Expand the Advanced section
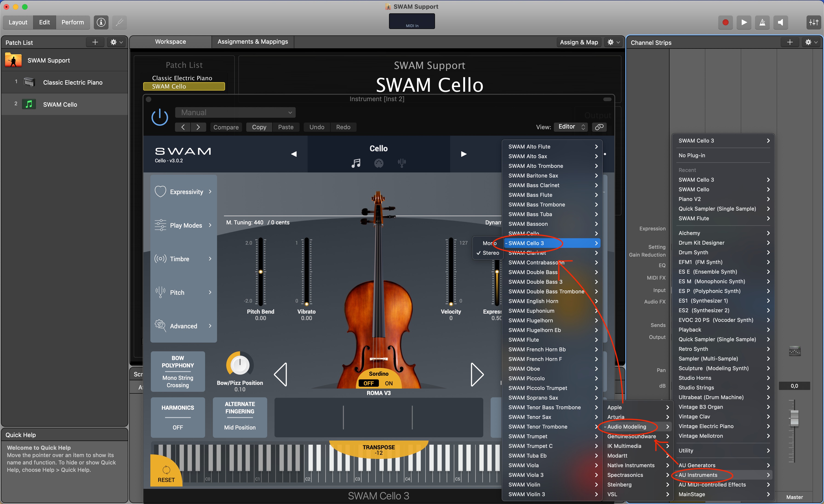The image size is (824, 504). pos(183,326)
